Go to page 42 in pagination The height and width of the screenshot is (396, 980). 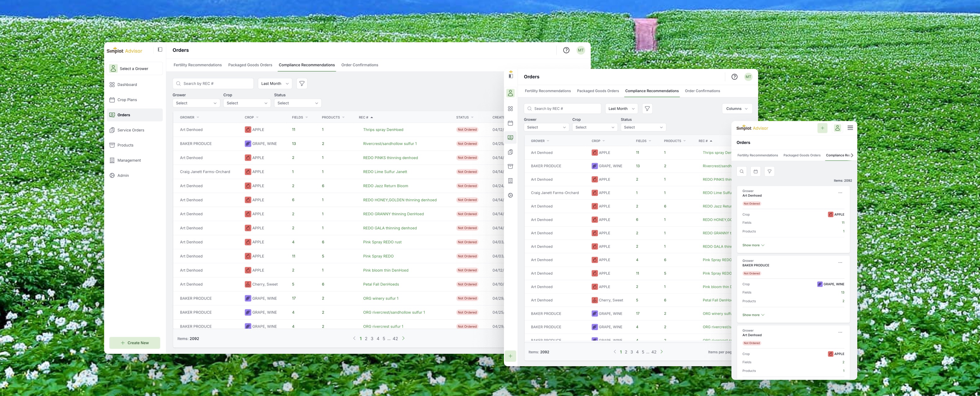(x=395, y=339)
